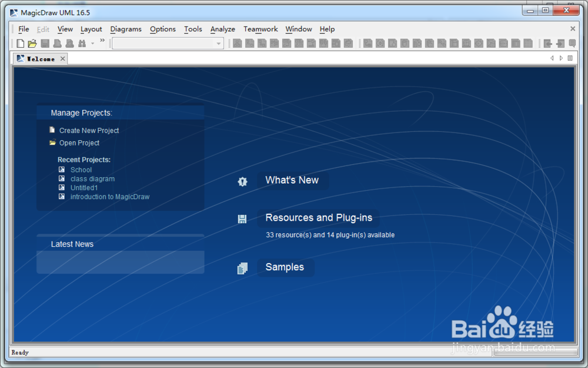Click the Save floppy disk toolbar icon

coord(45,44)
